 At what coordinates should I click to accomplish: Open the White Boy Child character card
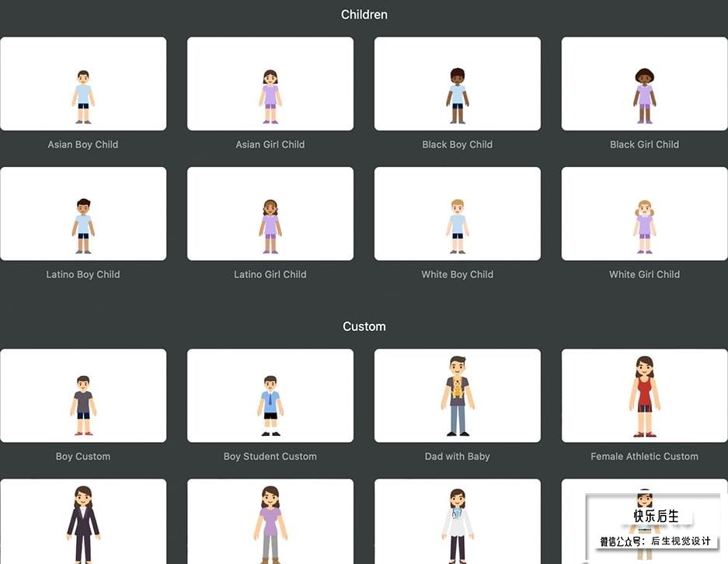(458, 214)
